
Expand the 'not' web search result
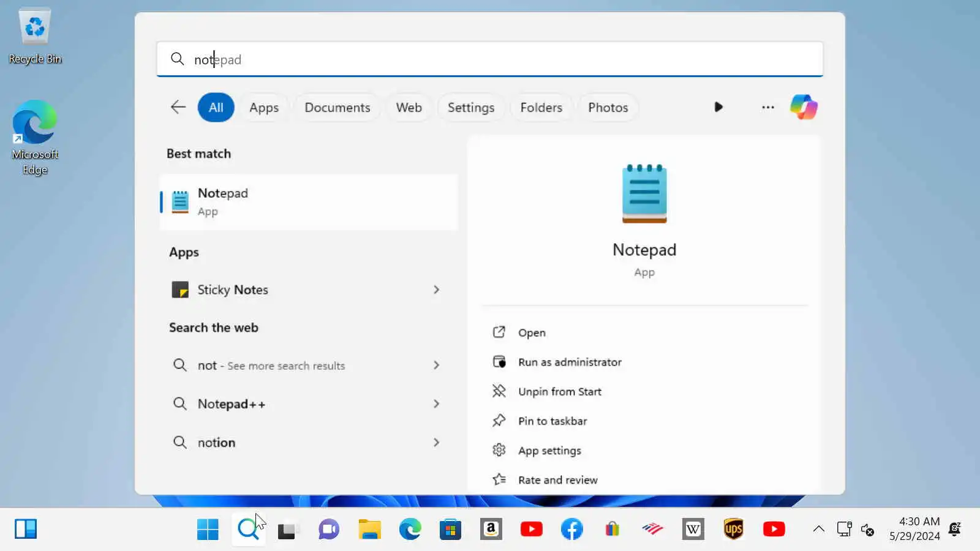pyautogui.click(x=436, y=365)
